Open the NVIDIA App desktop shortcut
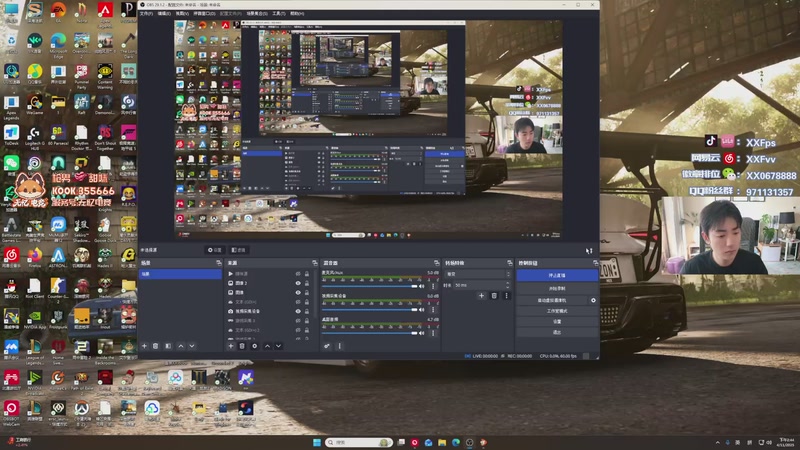Image resolution: width=800 pixels, height=450 pixels. [35, 318]
